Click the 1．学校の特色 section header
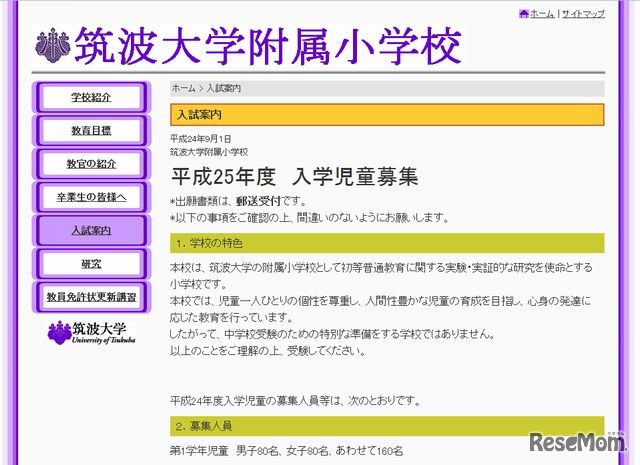This screenshot has height=465, width=640. point(387,243)
